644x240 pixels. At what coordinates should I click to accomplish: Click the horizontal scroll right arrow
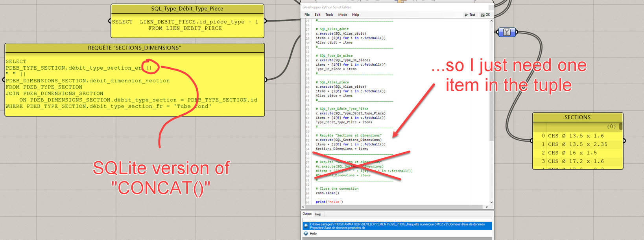click(487, 207)
